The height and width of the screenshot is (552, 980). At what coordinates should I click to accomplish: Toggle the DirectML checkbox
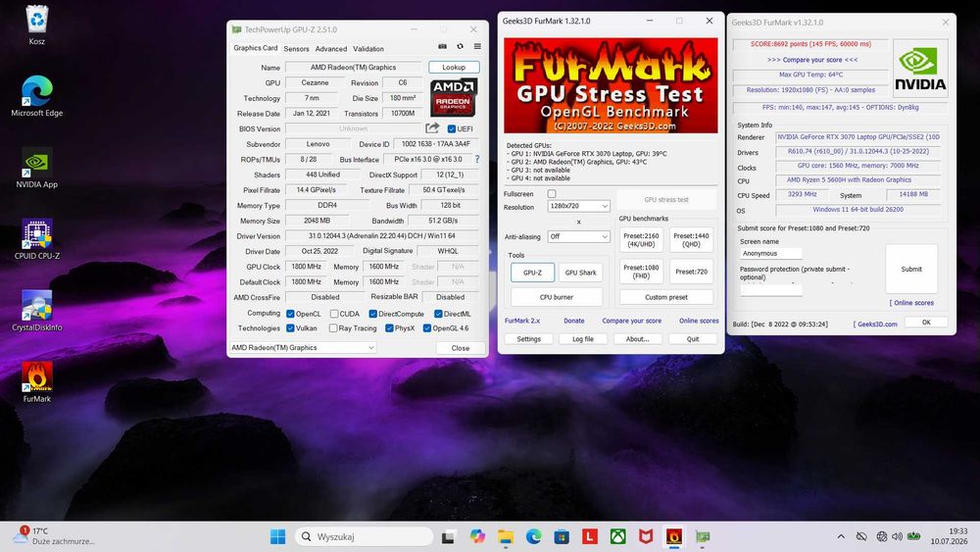(x=438, y=314)
